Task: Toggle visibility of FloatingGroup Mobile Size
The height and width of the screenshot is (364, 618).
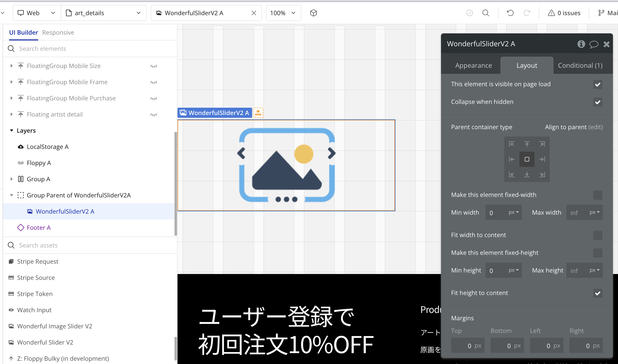Action: (154, 66)
